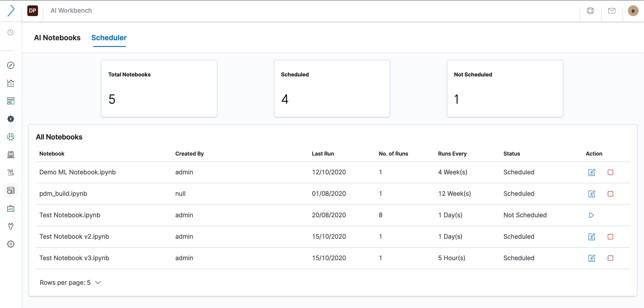Click the Demo ML Notebook.ipynb name

click(78, 172)
